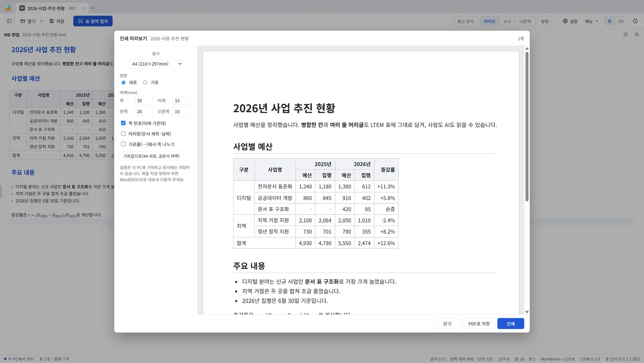Click the 아래 bottom margin field
Screen dimensions: 644x363
tap(182, 101)
